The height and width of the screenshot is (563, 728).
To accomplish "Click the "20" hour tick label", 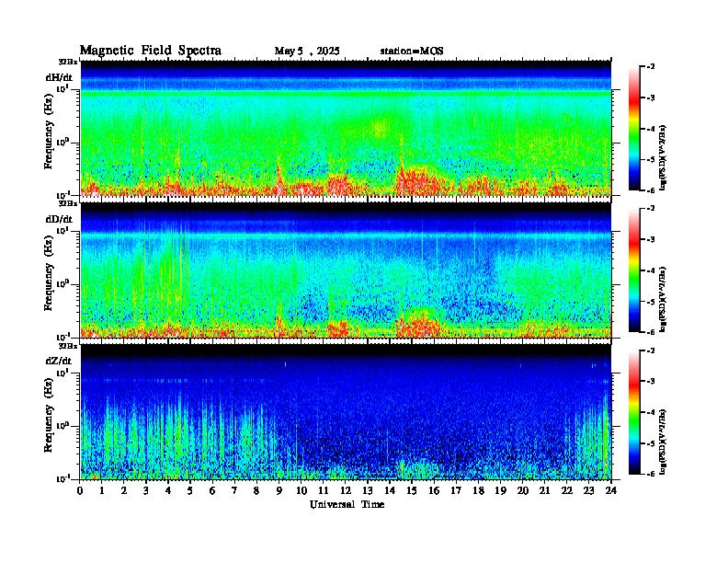I will point(523,490).
